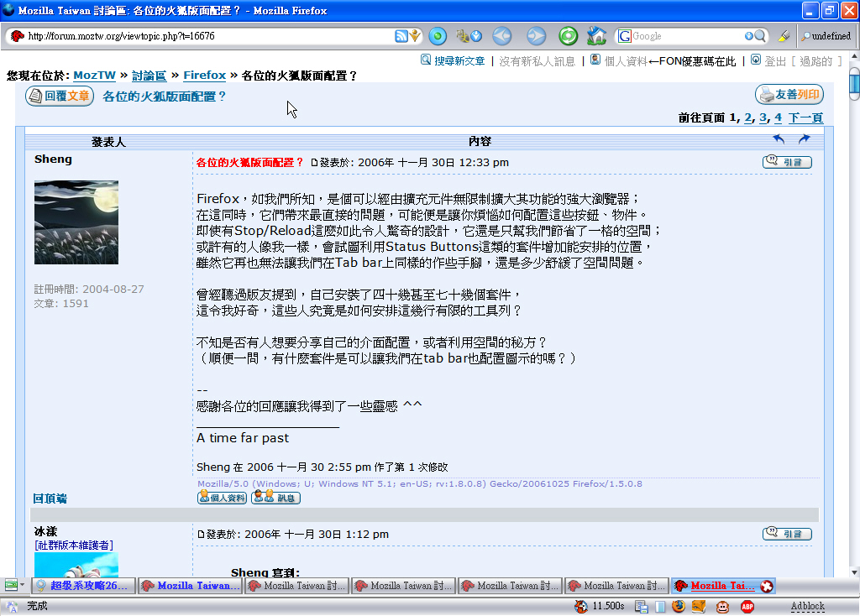This screenshot has width=860, height=616.
Task: Click the next topic arrow icon in table header
Action: coord(804,139)
